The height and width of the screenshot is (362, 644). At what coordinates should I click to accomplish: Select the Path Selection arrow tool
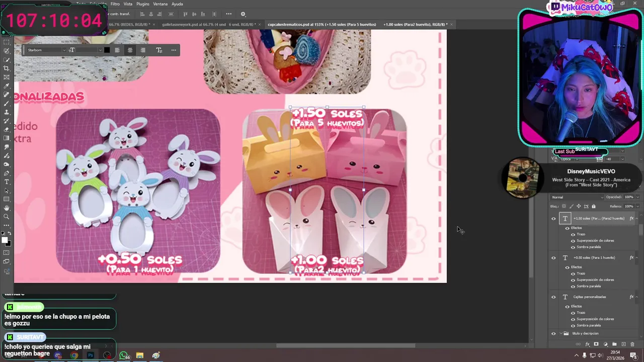click(x=7, y=191)
